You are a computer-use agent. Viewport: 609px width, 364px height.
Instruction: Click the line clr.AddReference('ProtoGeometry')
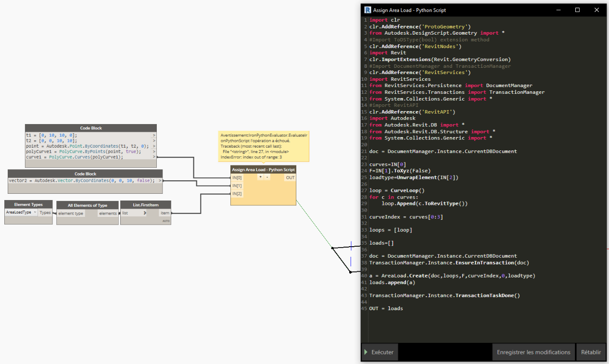pos(420,26)
